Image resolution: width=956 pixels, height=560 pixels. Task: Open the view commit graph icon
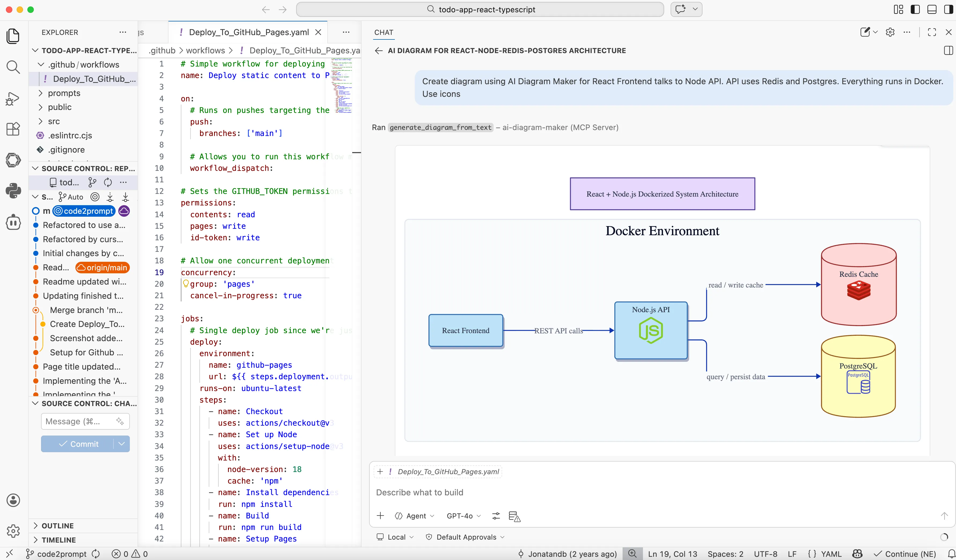tap(92, 182)
